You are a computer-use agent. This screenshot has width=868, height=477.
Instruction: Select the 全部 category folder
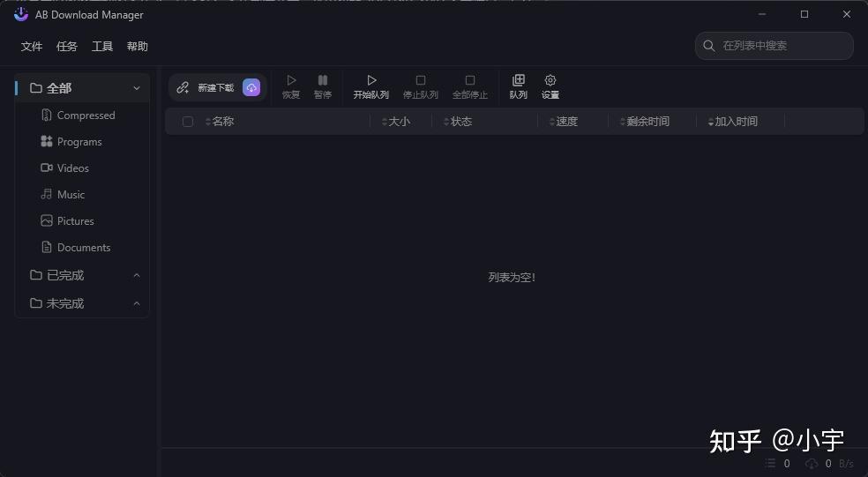click(x=82, y=88)
